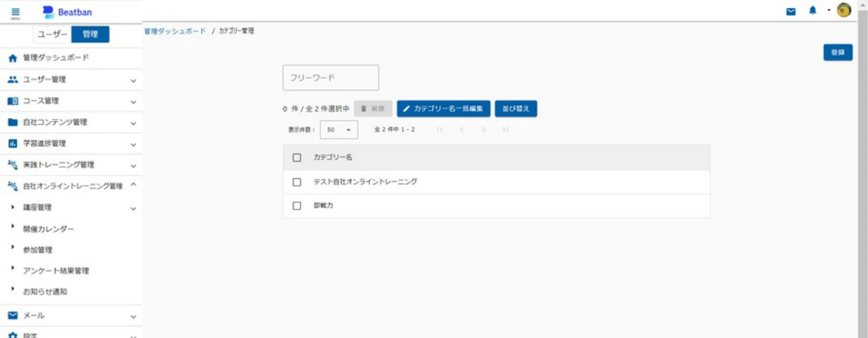Image resolution: width=868 pixels, height=338 pixels.
Task: Click 即戦力 category name
Action: point(323,205)
